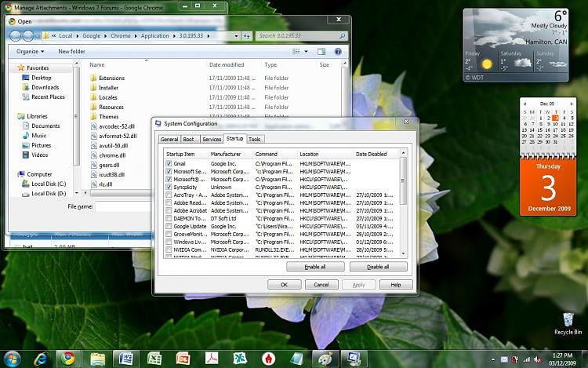Click the network signal tray icon

[527, 359]
